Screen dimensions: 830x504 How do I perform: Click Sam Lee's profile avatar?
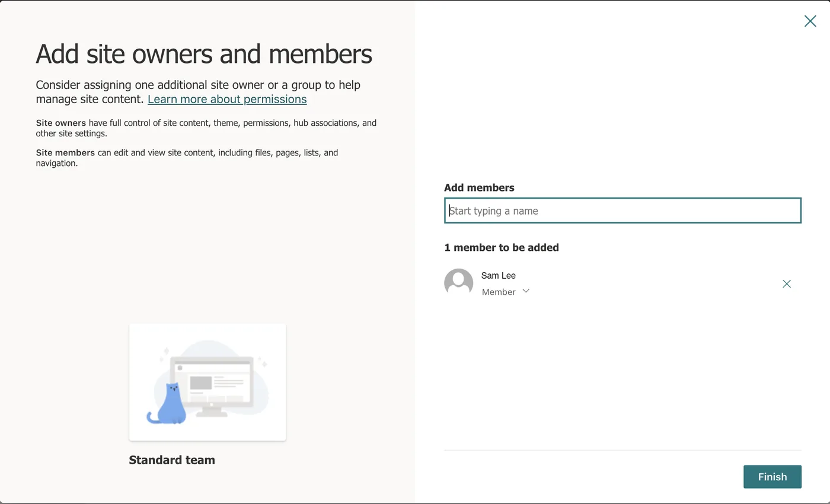coord(459,283)
